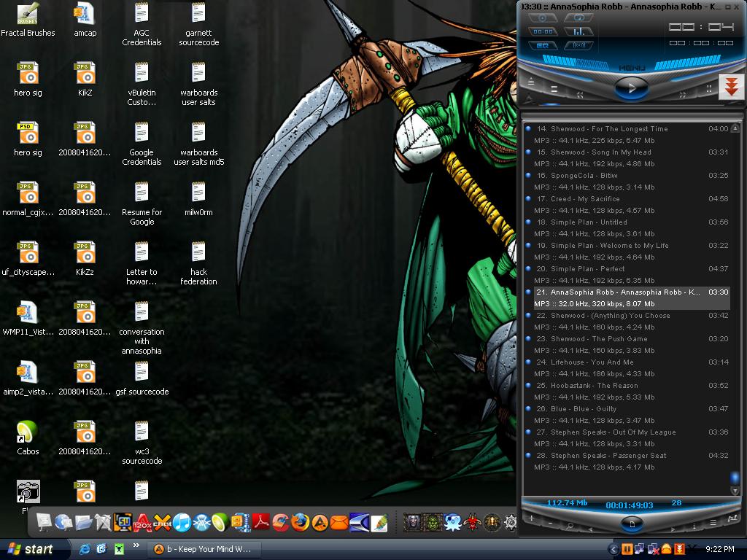Screen dimensions: 747x560
Task: Click the playlist file info 'i' button
Action: [x=694, y=526]
